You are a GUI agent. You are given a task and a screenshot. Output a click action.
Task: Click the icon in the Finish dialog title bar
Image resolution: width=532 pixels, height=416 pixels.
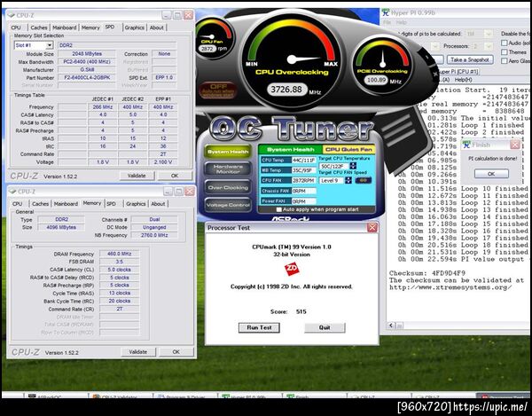467,145
